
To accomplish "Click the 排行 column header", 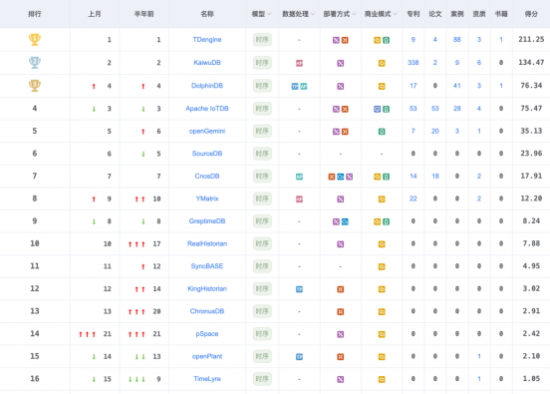I will [x=35, y=14].
